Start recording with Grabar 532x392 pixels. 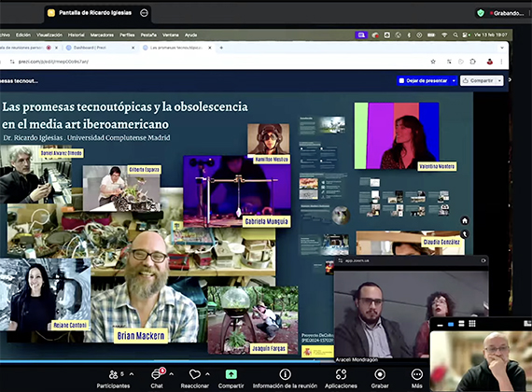tap(380, 378)
